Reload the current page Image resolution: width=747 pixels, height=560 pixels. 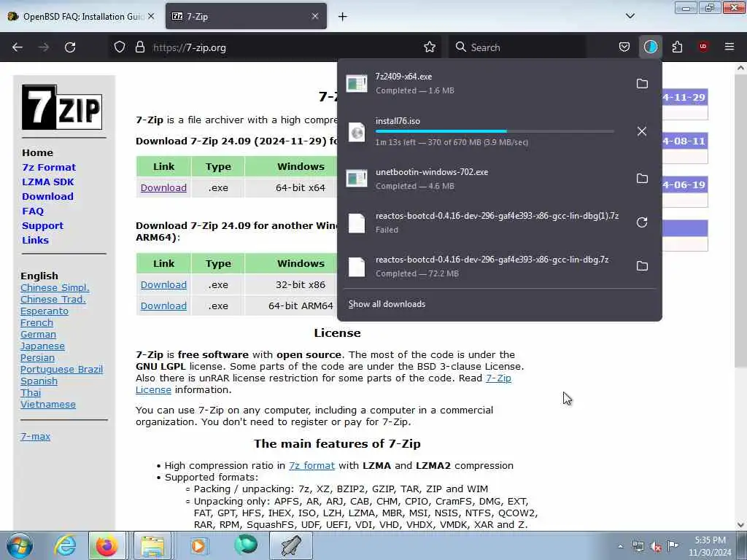(x=70, y=47)
